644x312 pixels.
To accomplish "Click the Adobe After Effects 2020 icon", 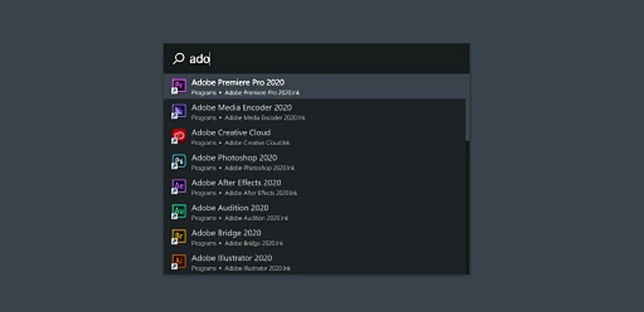I will 179,187.
